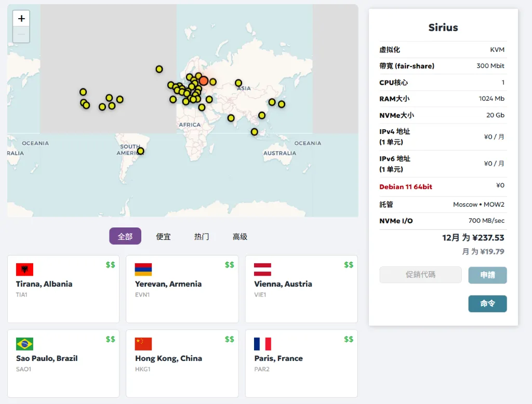Click the South America map marker
Screen dimensions: 532x404
coord(140,151)
